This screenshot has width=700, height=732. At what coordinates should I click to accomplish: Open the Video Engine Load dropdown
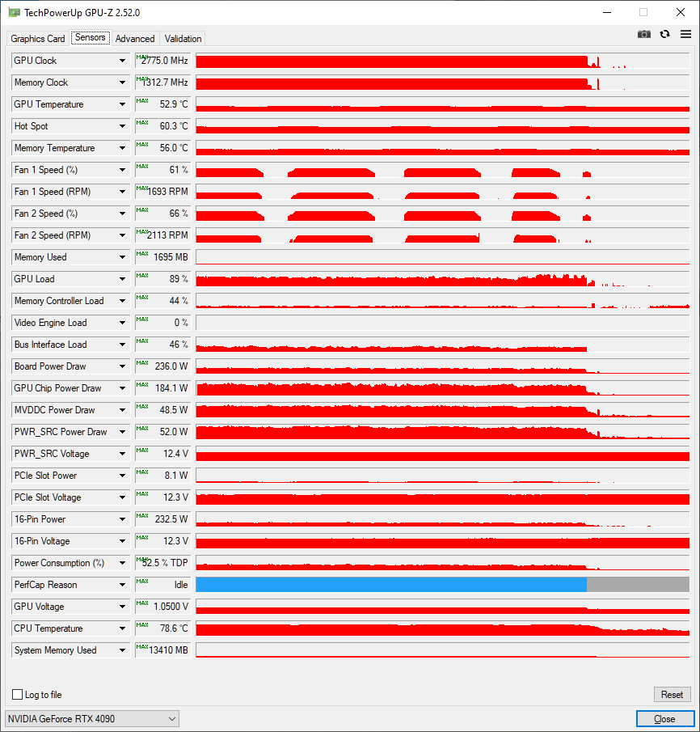(122, 323)
